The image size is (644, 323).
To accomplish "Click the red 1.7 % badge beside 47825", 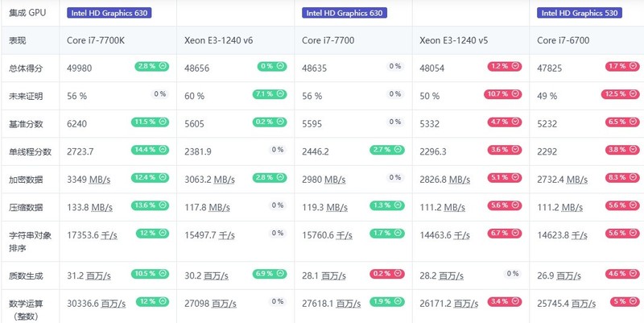I will pyautogui.click(x=622, y=66).
